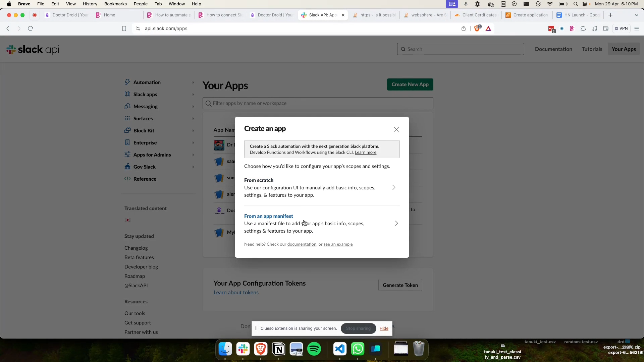Switch to the HN Launch Google tab

tap(578, 15)
